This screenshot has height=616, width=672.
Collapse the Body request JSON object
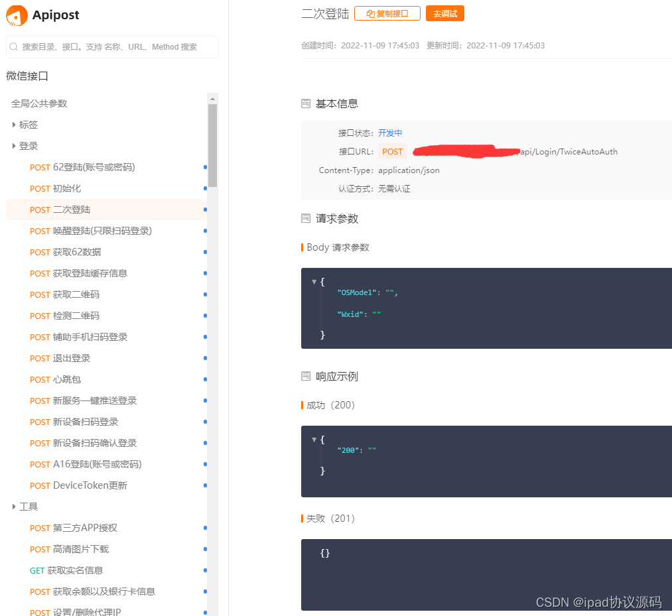tap(314, 282)
